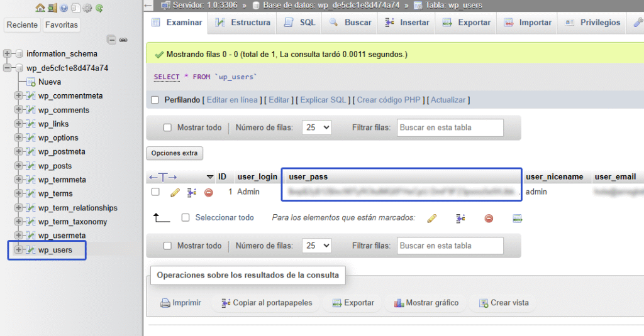Open the Buscar tab
The width and height of the screenshot is (644, 336).
(350, 23)
